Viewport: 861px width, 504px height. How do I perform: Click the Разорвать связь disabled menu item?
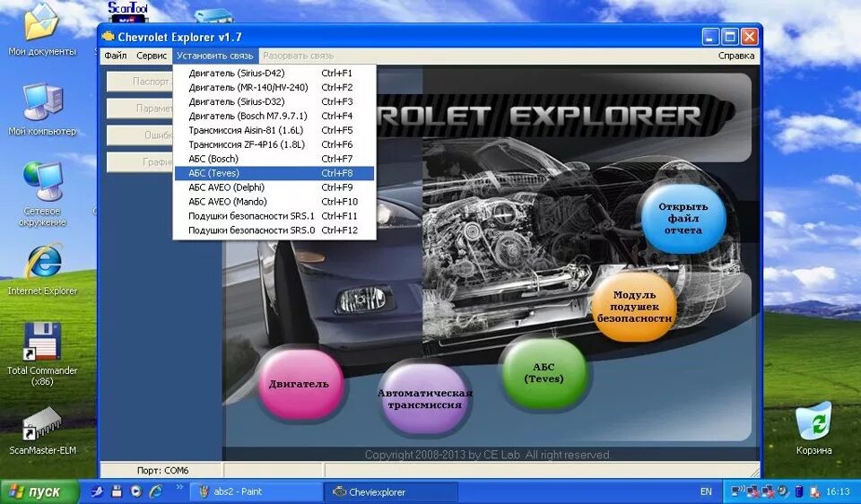pos(298,56)
